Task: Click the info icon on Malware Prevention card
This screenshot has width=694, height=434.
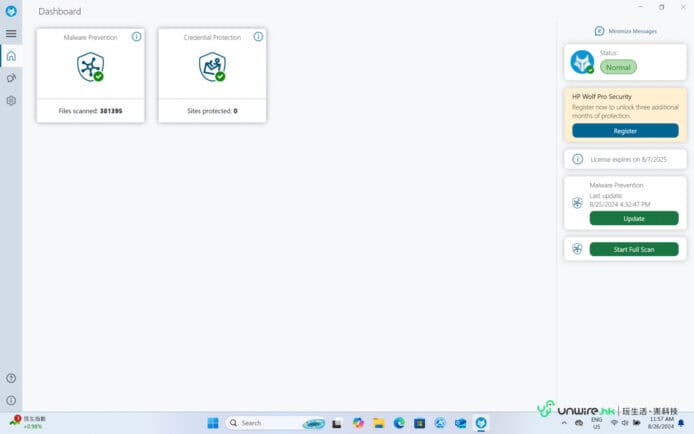Action: click(x=136, y=37)
